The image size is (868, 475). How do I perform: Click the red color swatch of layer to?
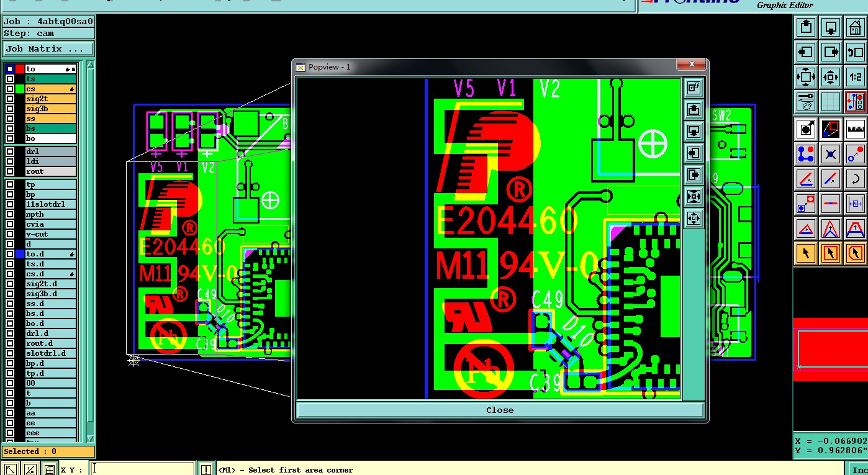pos(20,69)
